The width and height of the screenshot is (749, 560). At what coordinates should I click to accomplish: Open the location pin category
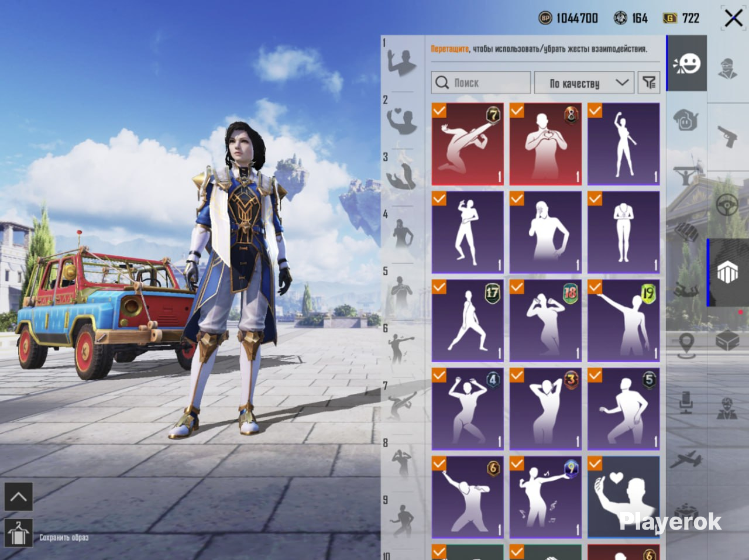(686, 345)
